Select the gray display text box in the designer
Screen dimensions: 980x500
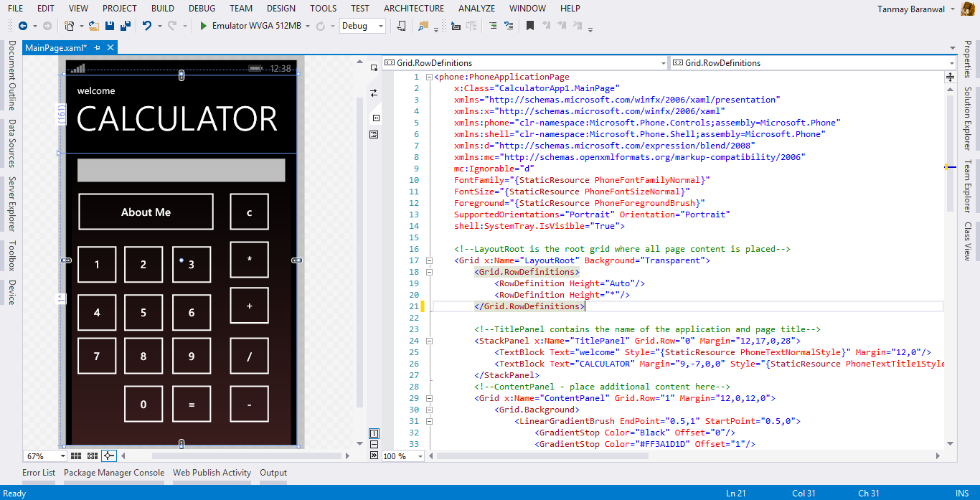pos(181,170)
